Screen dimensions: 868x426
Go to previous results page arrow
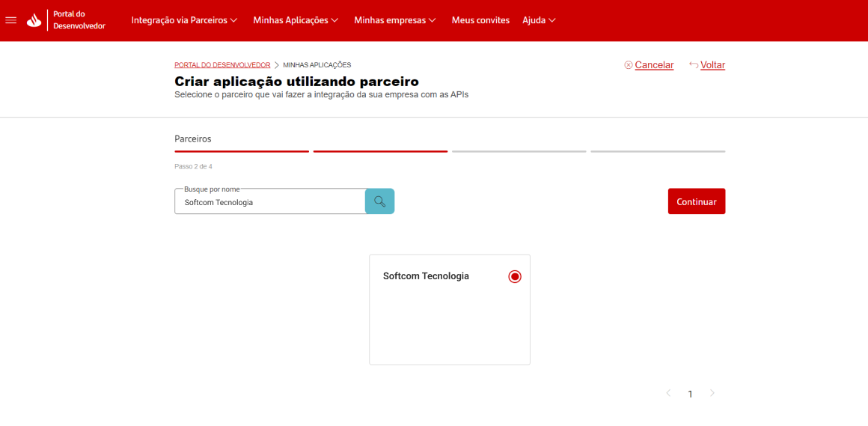click(x=668, y=393)
